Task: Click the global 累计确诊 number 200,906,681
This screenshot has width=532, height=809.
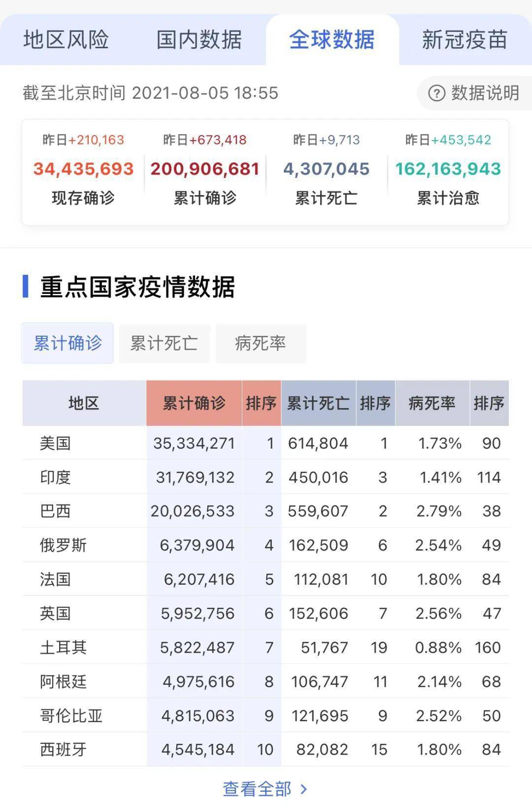Action: [205, 169]
